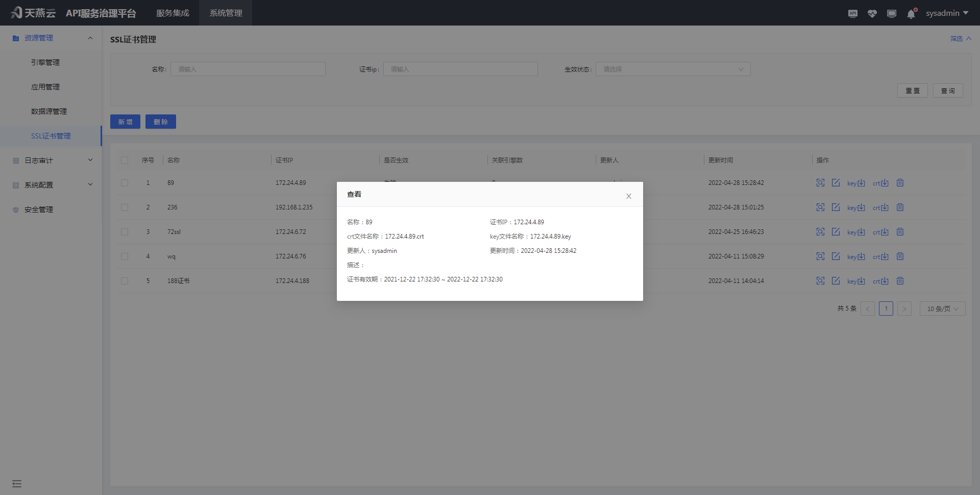Select the edit icon for certificate wq
This screenshot has height=495, width=980.
(836, 256)
